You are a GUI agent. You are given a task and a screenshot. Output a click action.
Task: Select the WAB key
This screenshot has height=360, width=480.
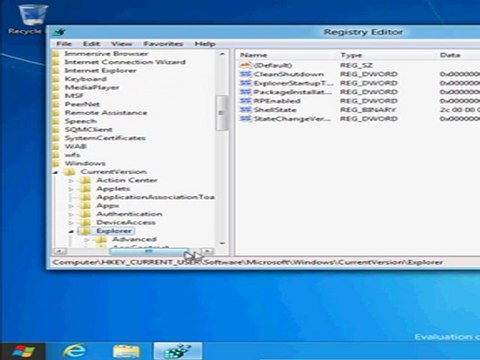76,146
